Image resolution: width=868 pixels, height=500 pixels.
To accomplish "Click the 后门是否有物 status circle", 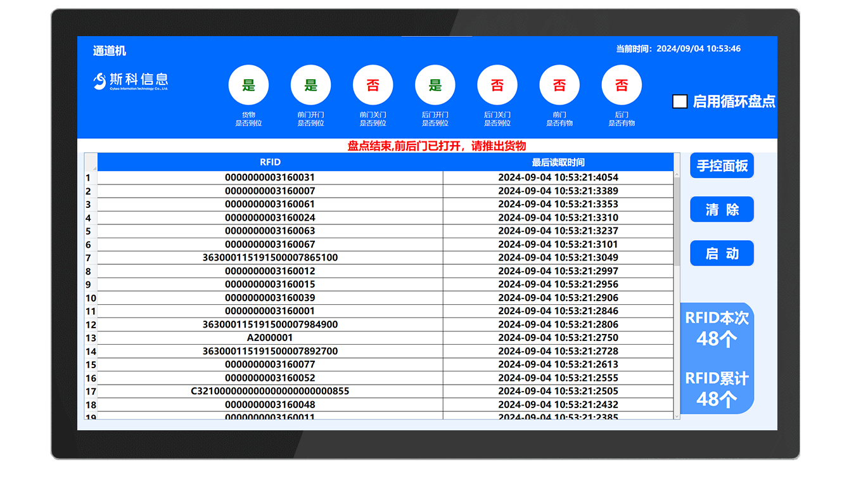I will click(621, 85).
